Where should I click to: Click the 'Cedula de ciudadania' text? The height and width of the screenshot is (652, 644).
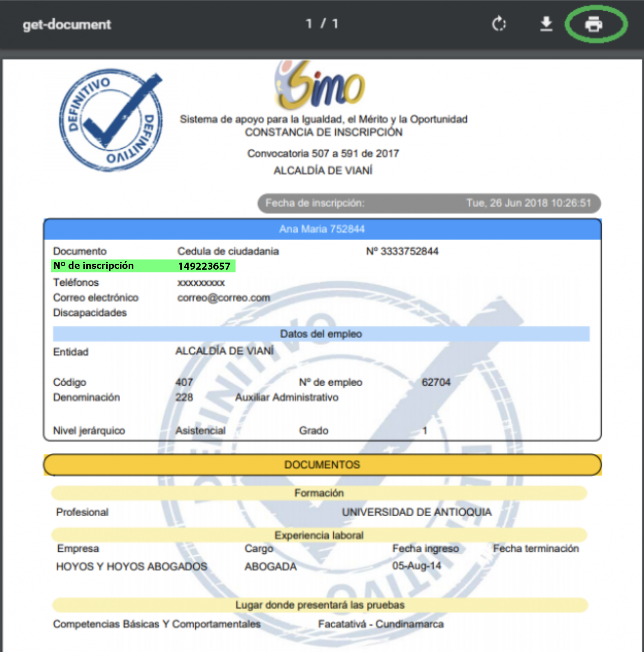point(228,251)
